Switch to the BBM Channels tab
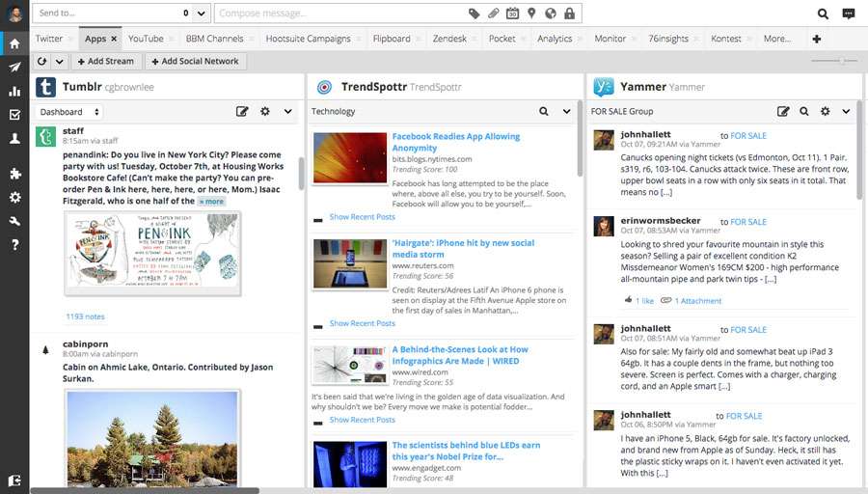The height and width of the screenshot is (494, 868). pyautogui.click(x=215, y=39)
